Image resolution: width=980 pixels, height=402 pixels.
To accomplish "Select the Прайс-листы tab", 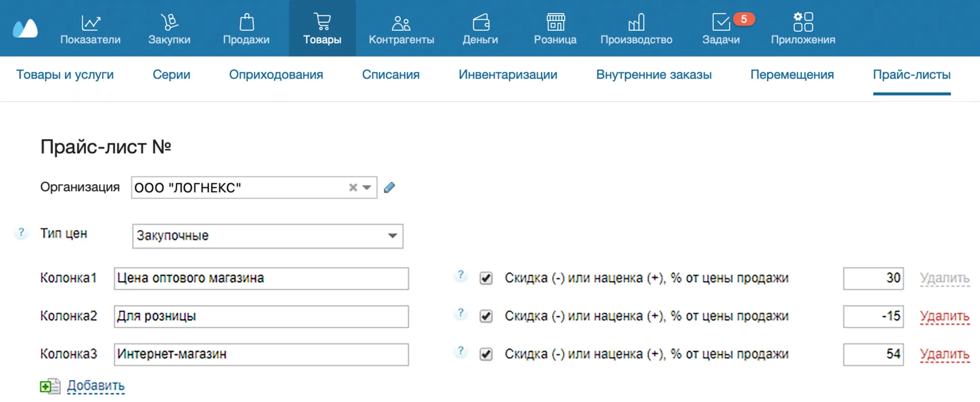I will [912, 75].
